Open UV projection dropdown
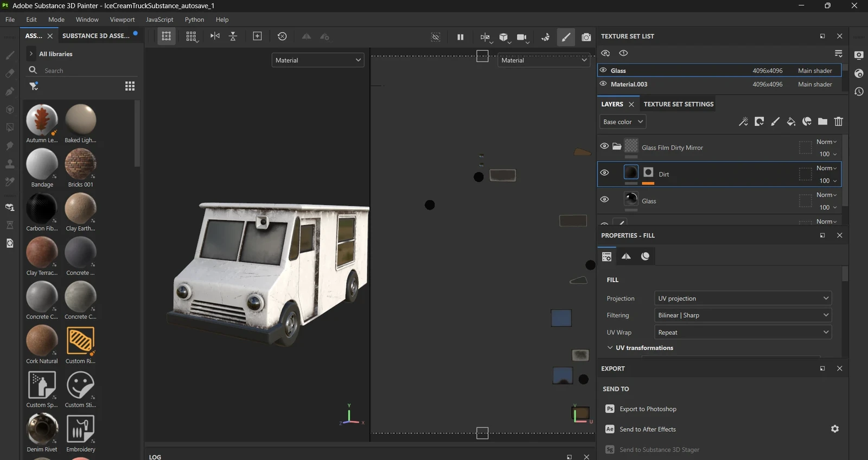 point(743,298)
